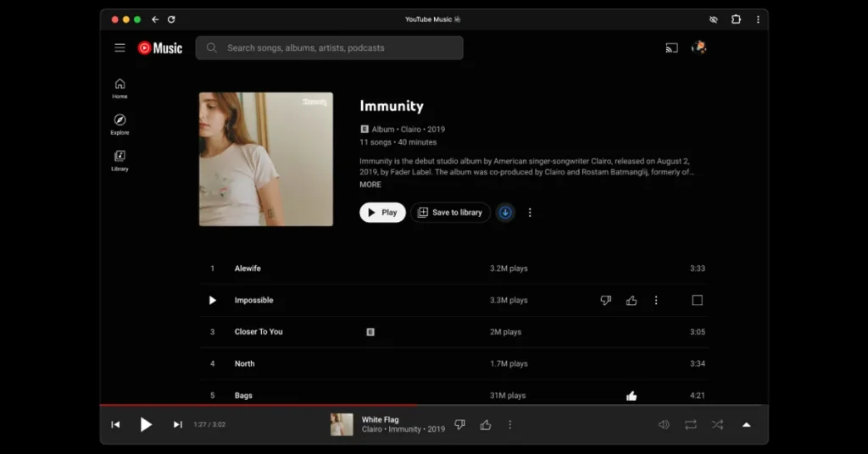Select the North track title

click(x=245, y=364)
